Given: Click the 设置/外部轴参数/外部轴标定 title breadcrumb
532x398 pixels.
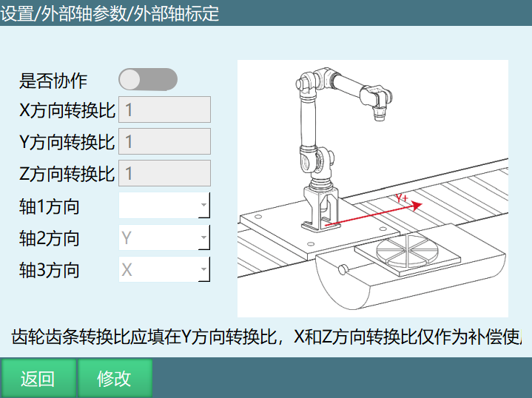Looking at the screenshot, I should click(x=110, y=13).
